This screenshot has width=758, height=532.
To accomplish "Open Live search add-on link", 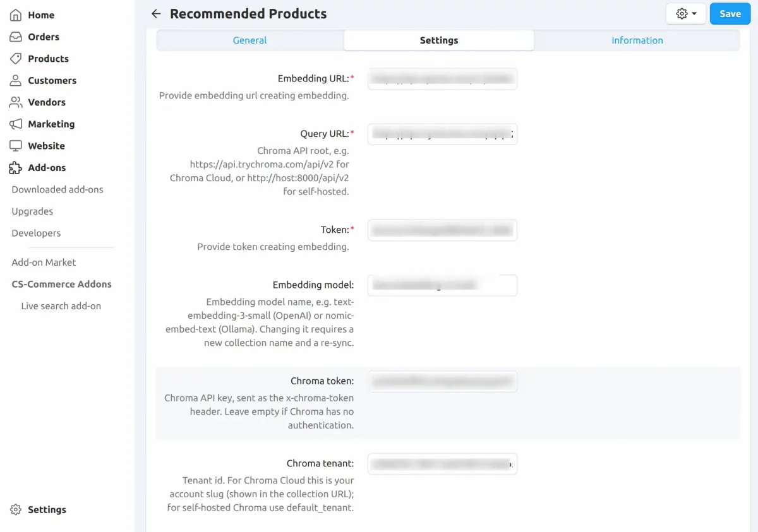I will click(61, 306).
